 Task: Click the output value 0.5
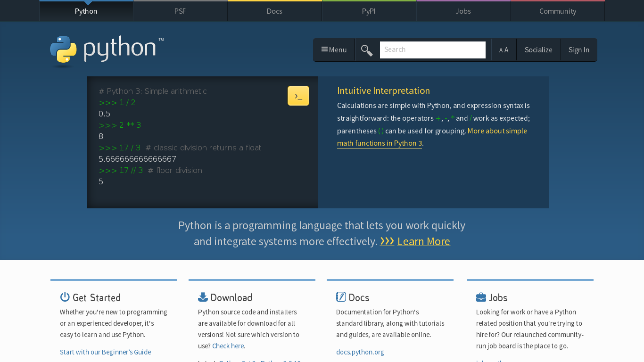tap(104, 114)
